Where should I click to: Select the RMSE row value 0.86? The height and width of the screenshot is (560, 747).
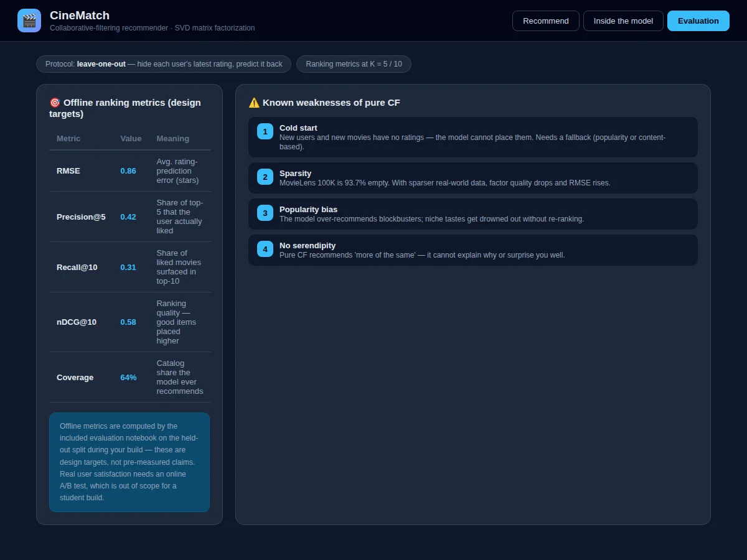pos(128,171)
